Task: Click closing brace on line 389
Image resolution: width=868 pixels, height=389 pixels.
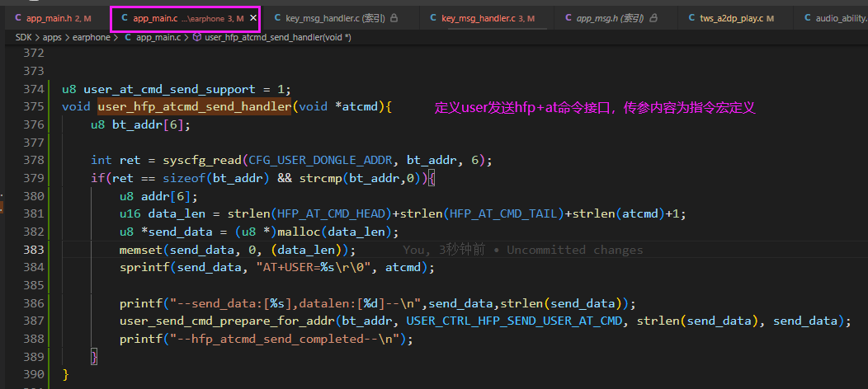Action: tap(94, 356)
